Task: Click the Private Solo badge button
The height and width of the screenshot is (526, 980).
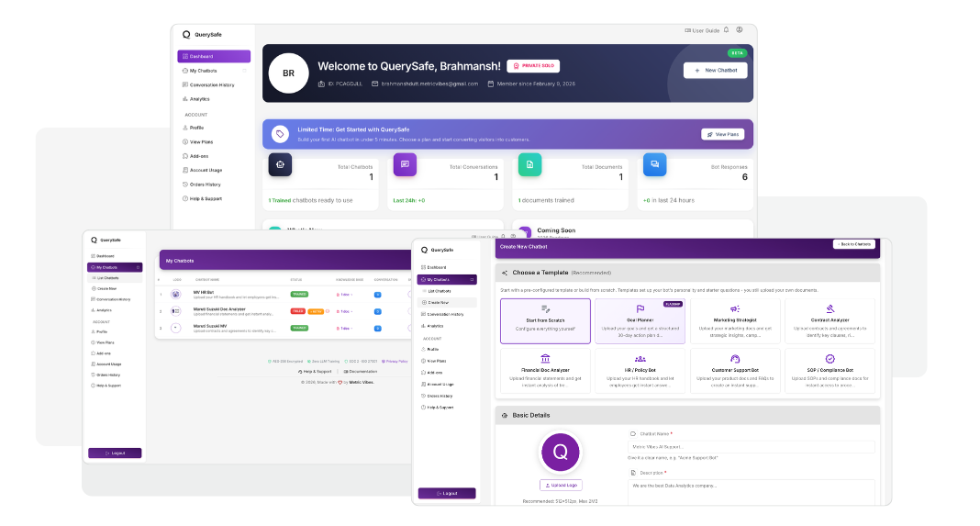Action: point(533,66)
